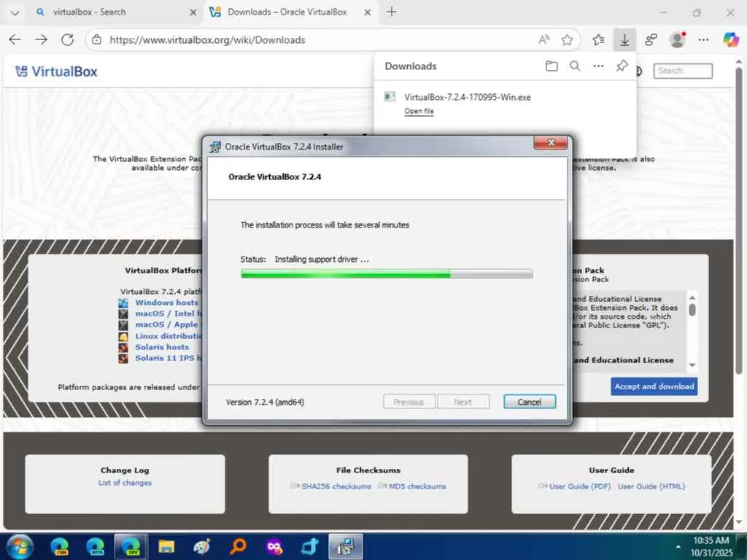The image size is (747, 560).
Task: Select VirtualBox-7.2.4-170995-Win.exe download entry
Action: [467, 97]
